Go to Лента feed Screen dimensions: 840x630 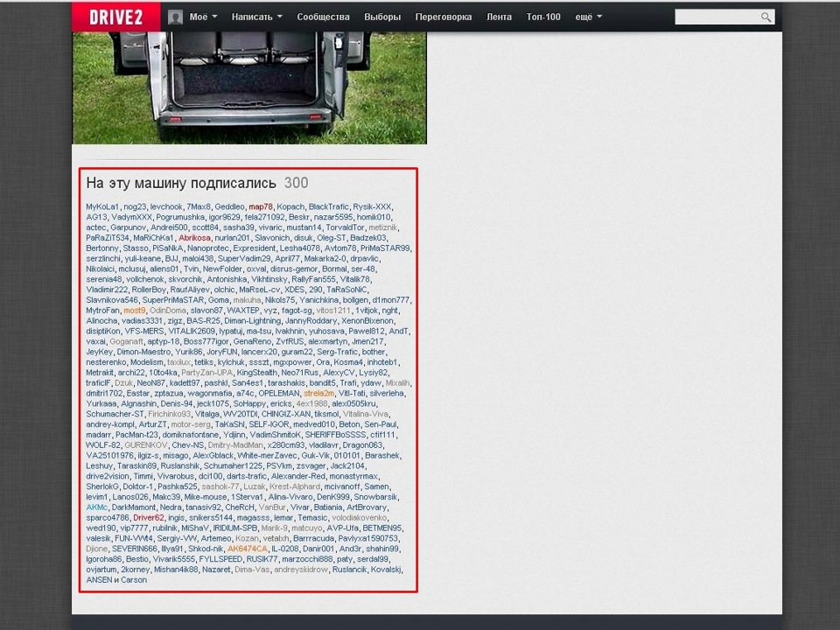pyautogui.click(x=499, y=17)
